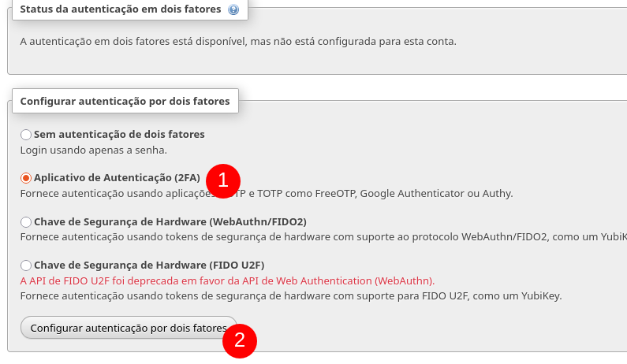Click the 'Chave de Segurança de Hardware (WebAuthn/FIDO2)' label
Image resolution: width=627 pixels, height=364 pixels.
[x=170, y=221]
